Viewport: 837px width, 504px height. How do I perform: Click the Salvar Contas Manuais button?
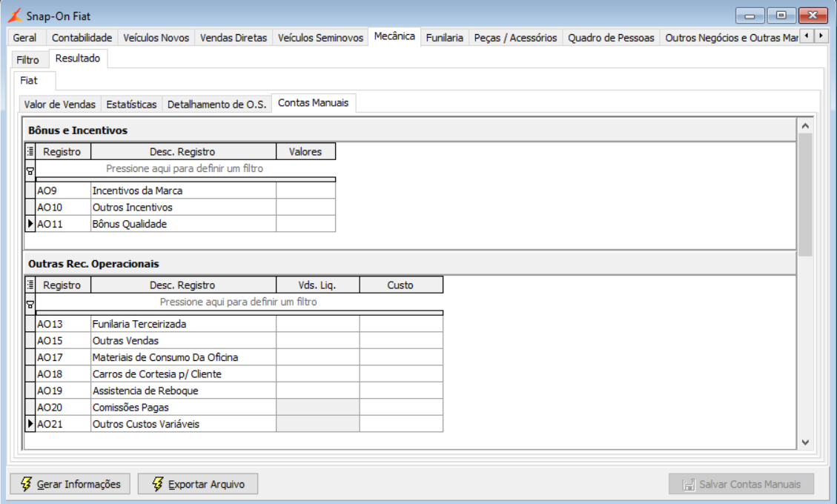tap(741, 484)
